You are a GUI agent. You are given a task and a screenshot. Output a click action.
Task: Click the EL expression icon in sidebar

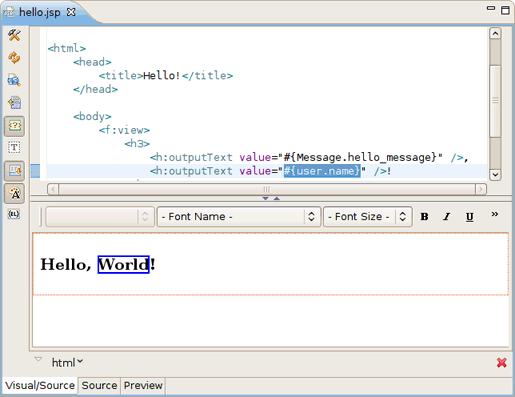pos(14,214)
